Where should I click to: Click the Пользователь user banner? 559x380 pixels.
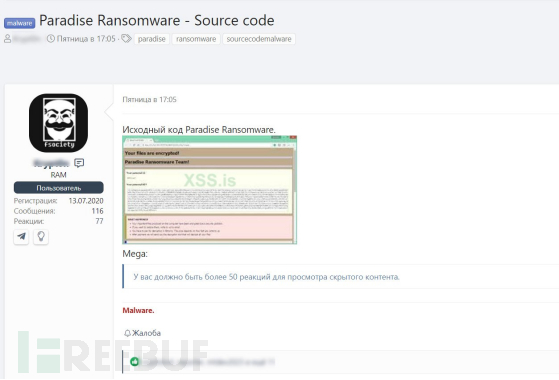[58, 188]
